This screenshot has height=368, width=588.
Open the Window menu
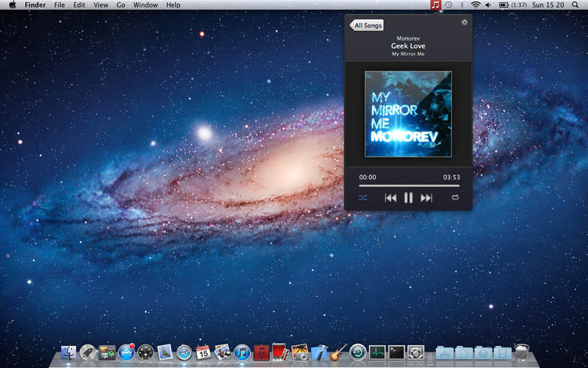point(146,5)
